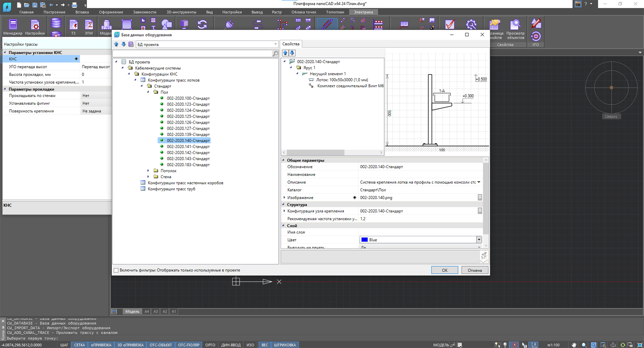Click the search magnifier in database dialog
644x348 pixels.
(275, 53)
